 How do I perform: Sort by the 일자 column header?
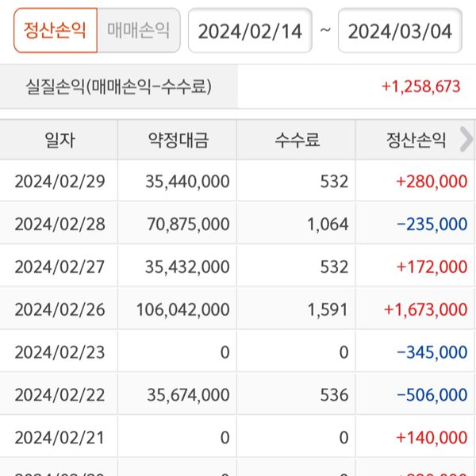[x=59, y=140]
